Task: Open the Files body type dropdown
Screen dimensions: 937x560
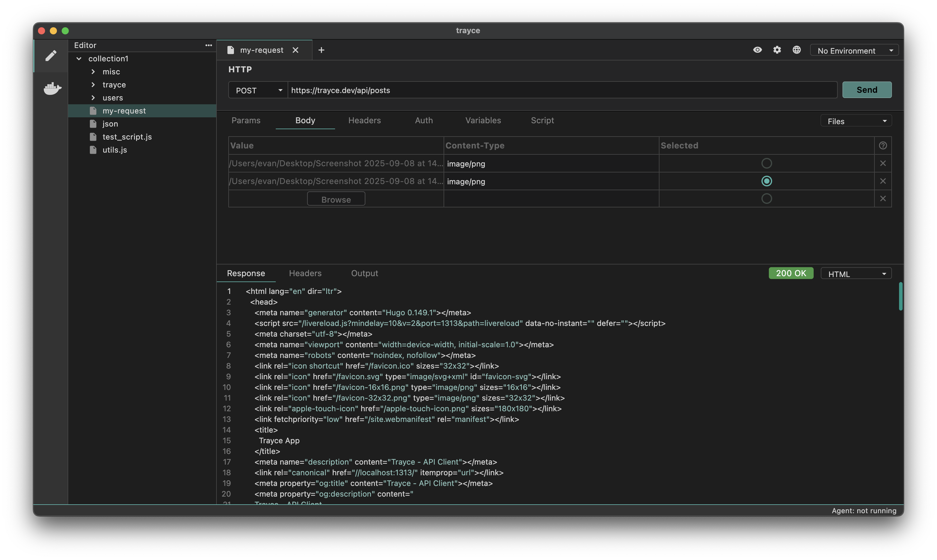Action: [x=856, y=121]
